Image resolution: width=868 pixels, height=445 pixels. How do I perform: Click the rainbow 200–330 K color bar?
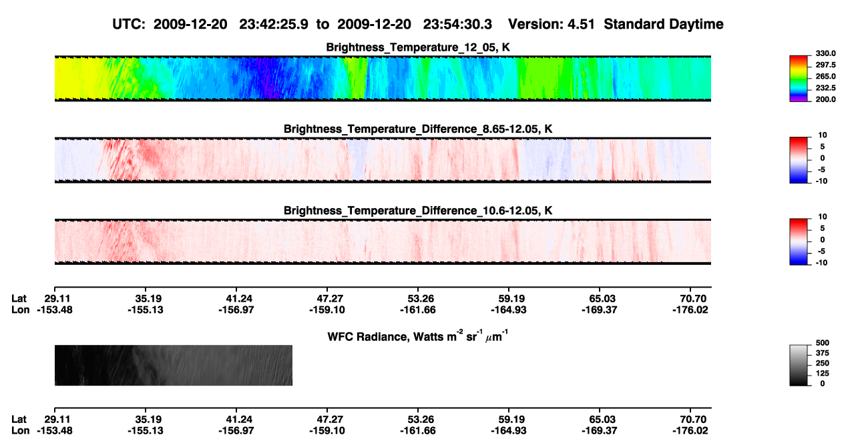point(799,79)
